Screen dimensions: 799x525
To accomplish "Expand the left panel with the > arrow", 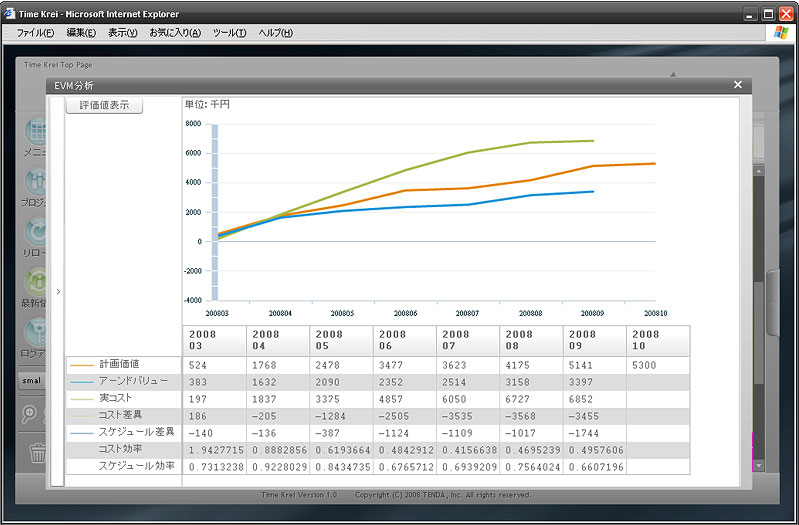I will [x=58, y=292].
